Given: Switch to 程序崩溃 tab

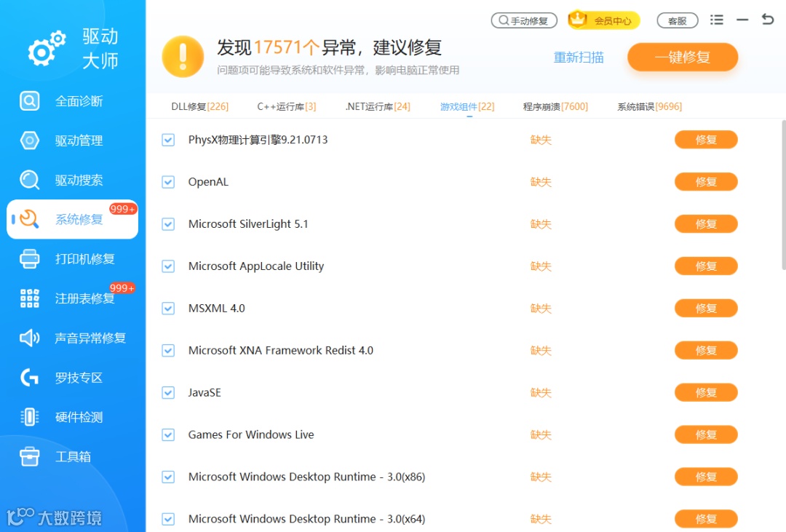Looking at the screenshot, I should [x=555, y=106].
